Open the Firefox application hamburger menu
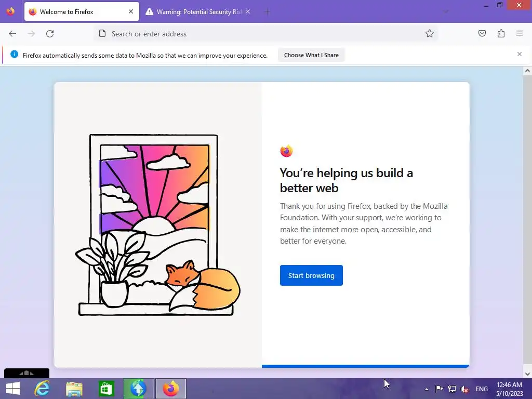The width and height of the screenshot is (532, 399). [520, 33]
